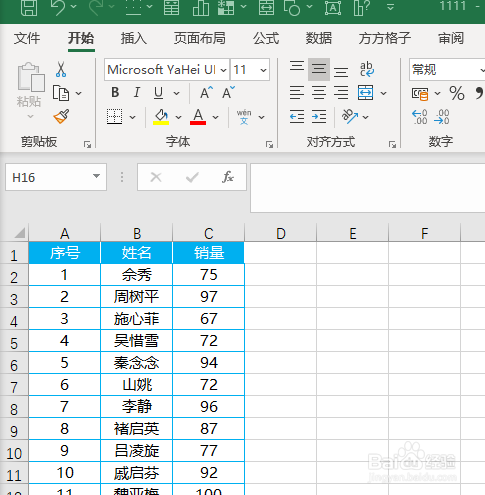This screenshot has width=485, height=495.
Task: Click the confirm checkmark in formula bar
Action: (x=192, y=177)
